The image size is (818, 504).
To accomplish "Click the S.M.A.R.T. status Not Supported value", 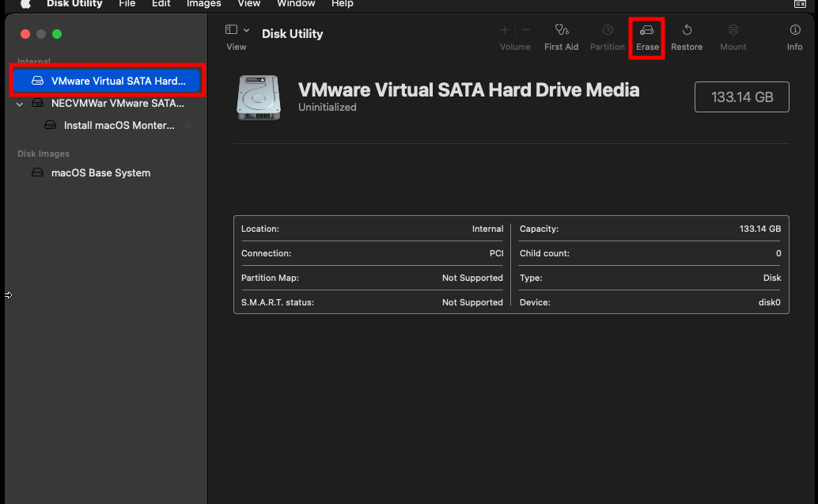I will [472, 302].
